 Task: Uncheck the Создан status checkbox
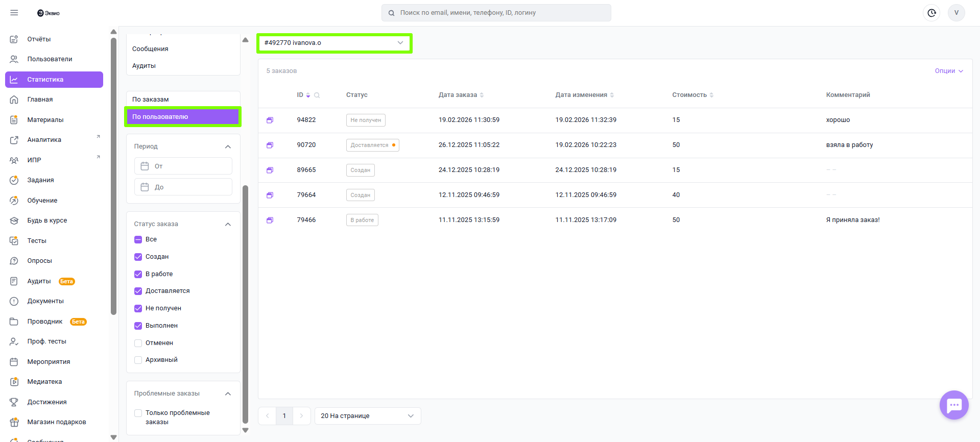[x=138, y=257]
